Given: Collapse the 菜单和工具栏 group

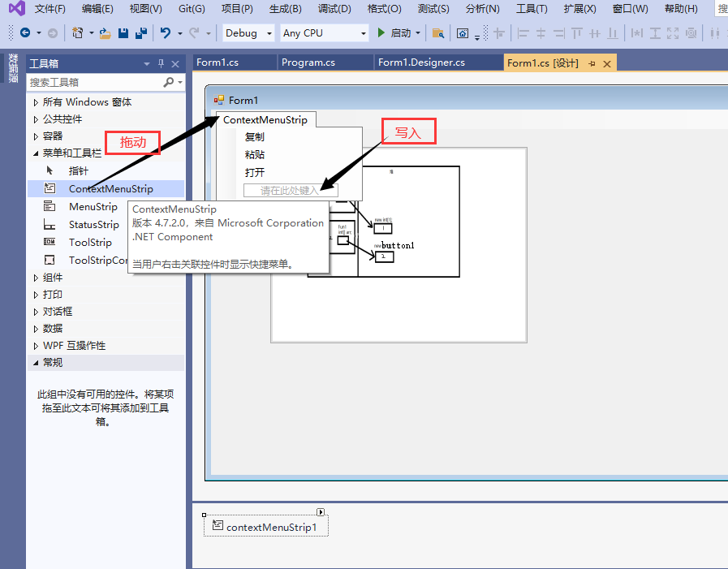Looking at the screenshot, I should click(x=36, y=153).
